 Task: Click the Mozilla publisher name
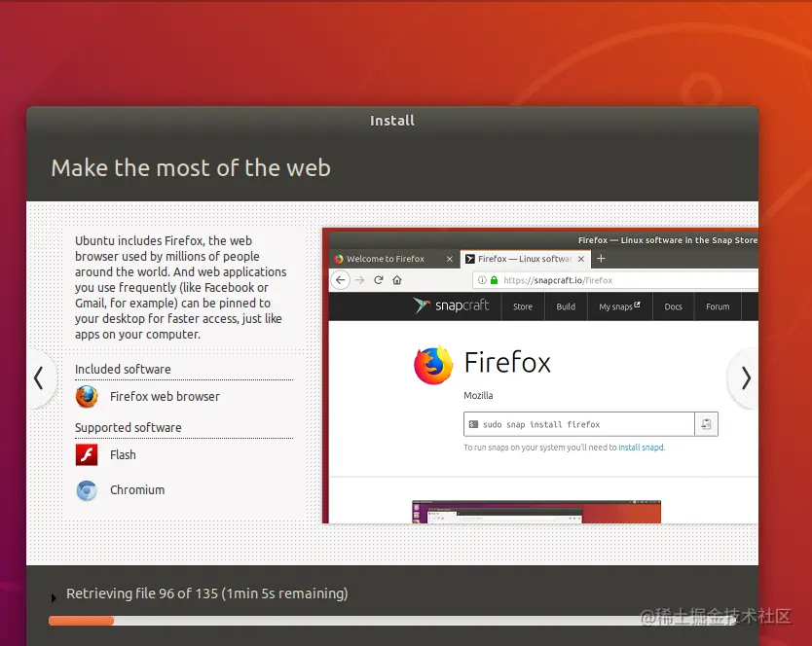(x=478, y=395)
